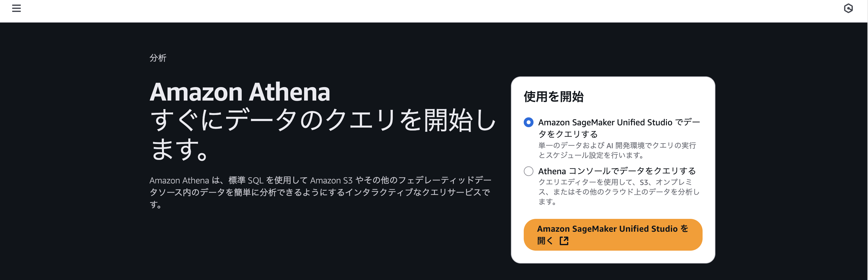Open the hamburger navigation menu

16,9
